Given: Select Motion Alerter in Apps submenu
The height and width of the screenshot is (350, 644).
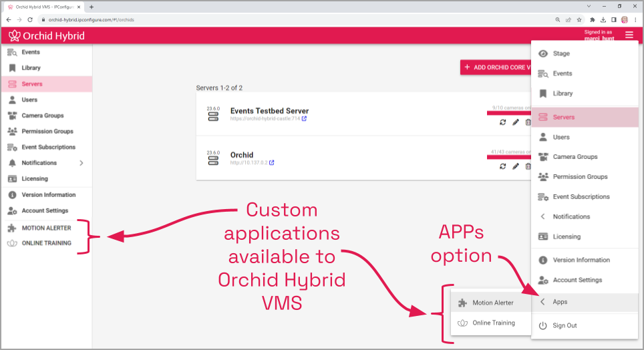Looking at the screenshot, I should point(491,303).
